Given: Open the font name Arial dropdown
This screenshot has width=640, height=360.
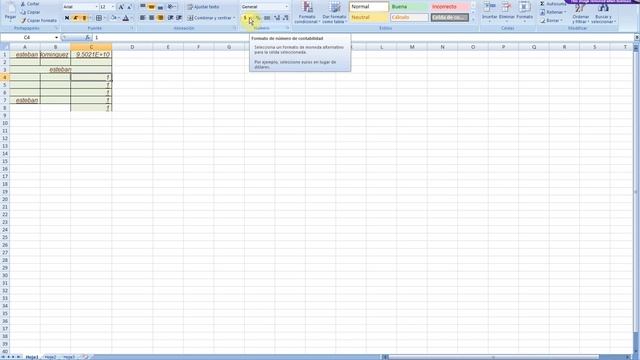Looking at the screenshot, I should click(x=96, y=7).
